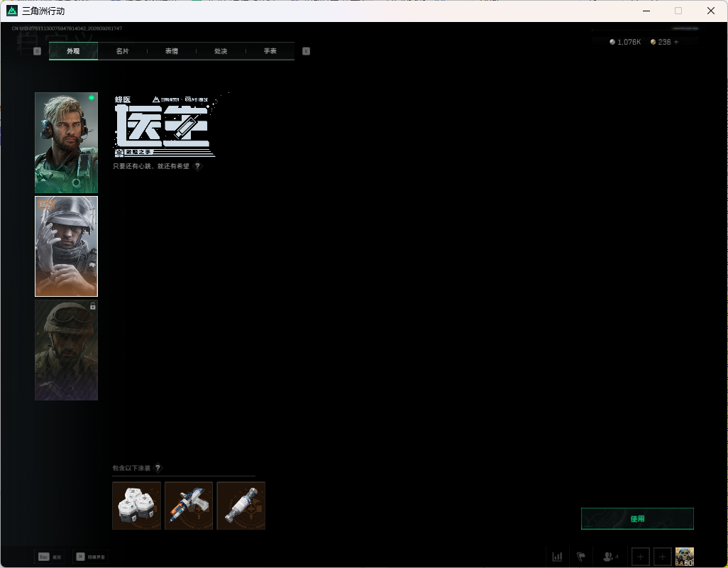Open the skull player avatar

[685, 557]
